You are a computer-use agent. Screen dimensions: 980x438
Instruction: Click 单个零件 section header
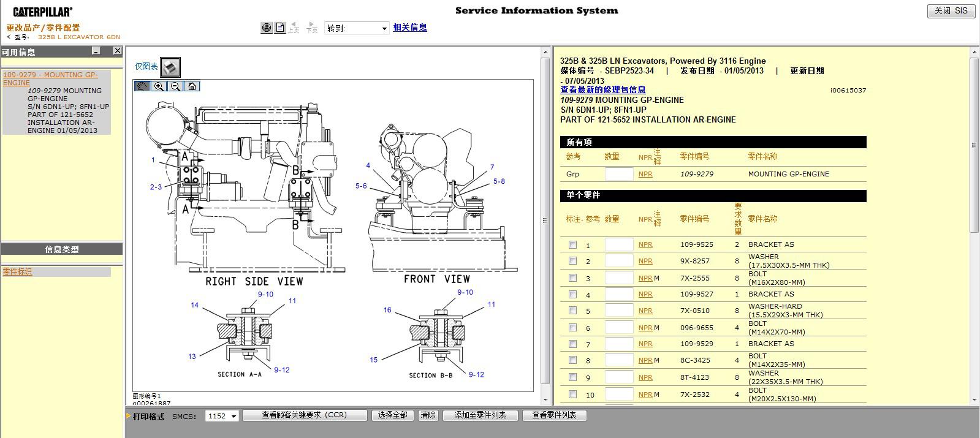(x=713, y=195)
